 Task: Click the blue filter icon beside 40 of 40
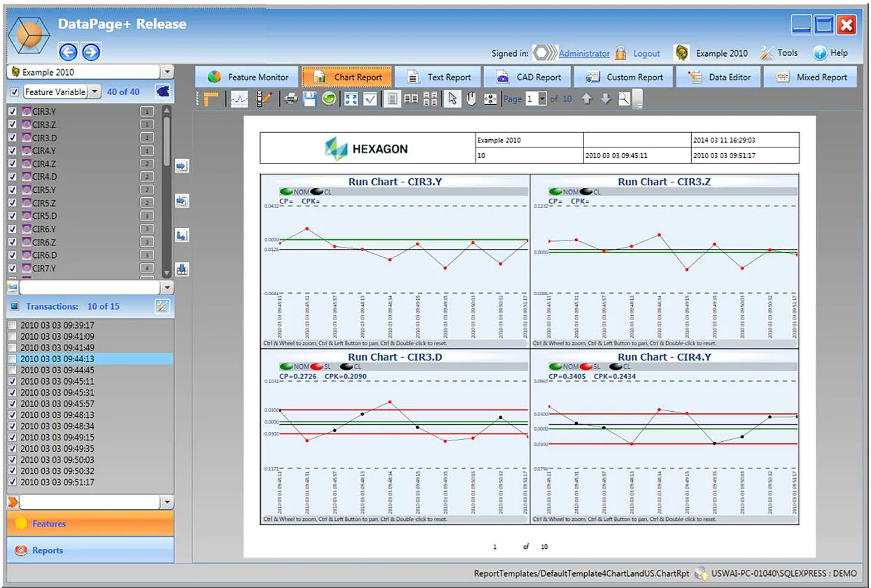pos(162,92)
